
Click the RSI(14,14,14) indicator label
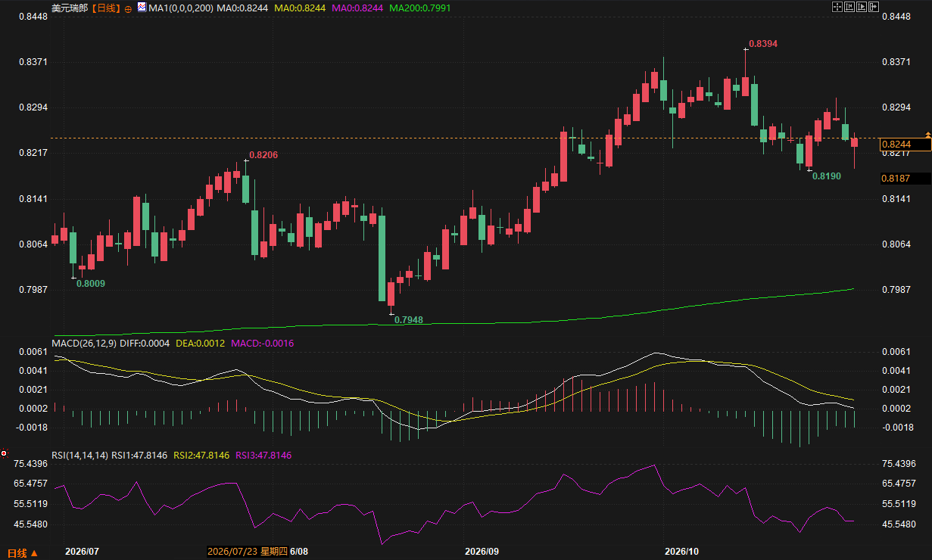[79, 456]
